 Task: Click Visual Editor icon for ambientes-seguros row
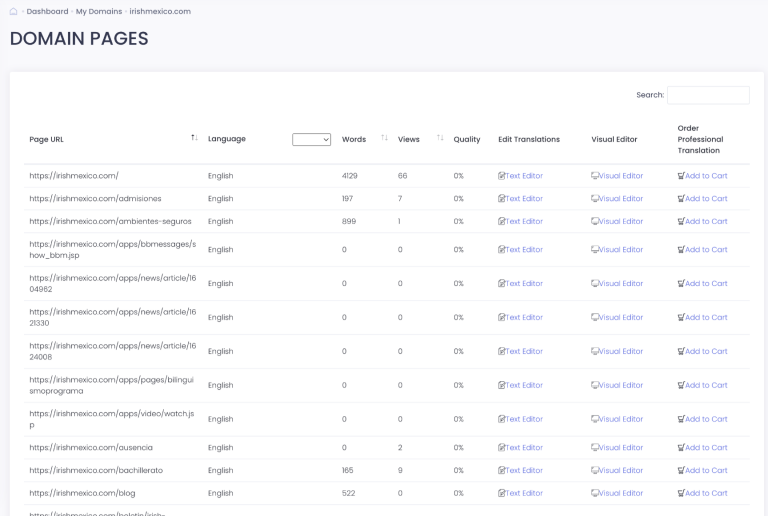click(595, 221)
